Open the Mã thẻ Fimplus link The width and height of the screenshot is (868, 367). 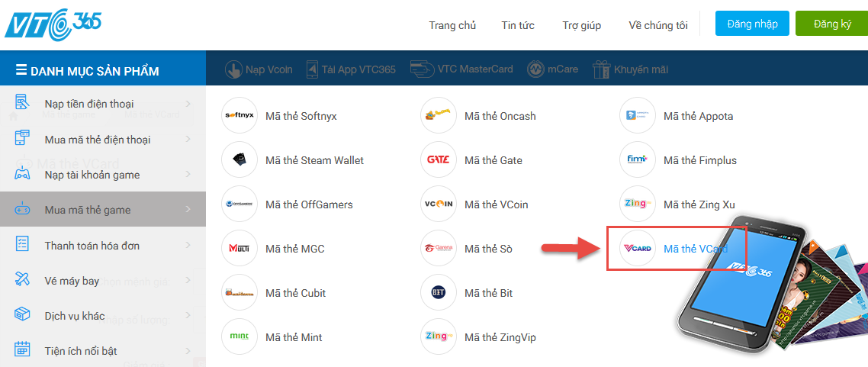699,160
